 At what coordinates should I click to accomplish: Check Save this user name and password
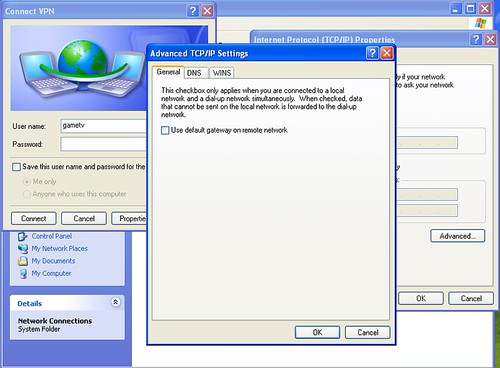point(16,167)
